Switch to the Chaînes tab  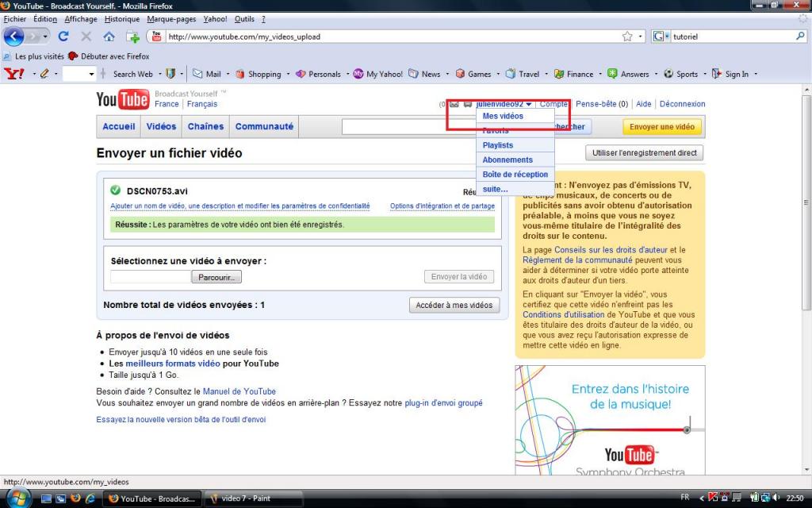pos(205,126)
